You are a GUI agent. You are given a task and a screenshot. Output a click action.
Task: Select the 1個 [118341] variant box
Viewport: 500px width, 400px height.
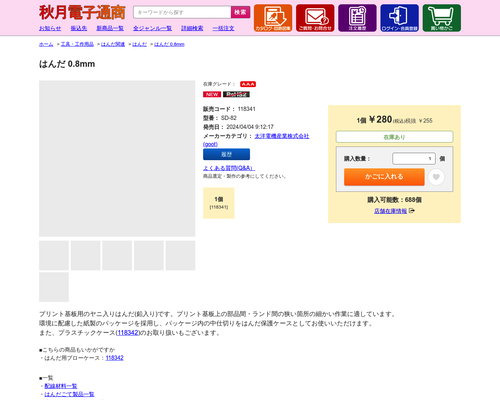click(x=219, y=203)
